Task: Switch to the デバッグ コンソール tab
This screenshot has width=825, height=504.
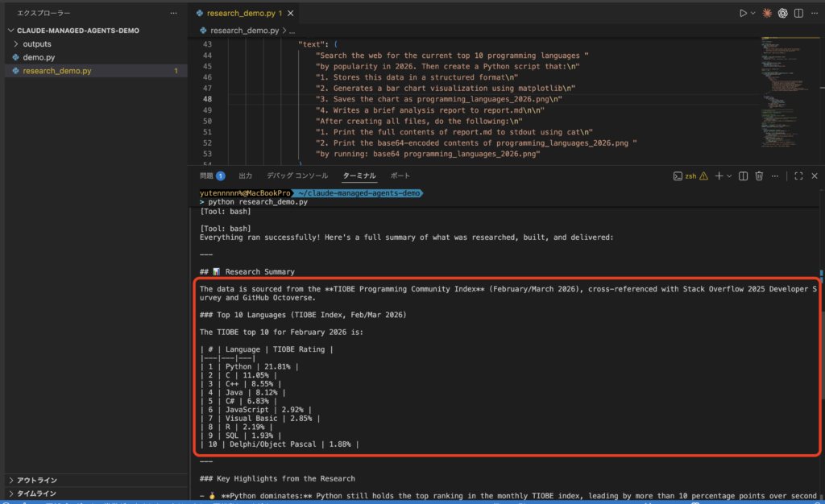Action: (297, 176)
